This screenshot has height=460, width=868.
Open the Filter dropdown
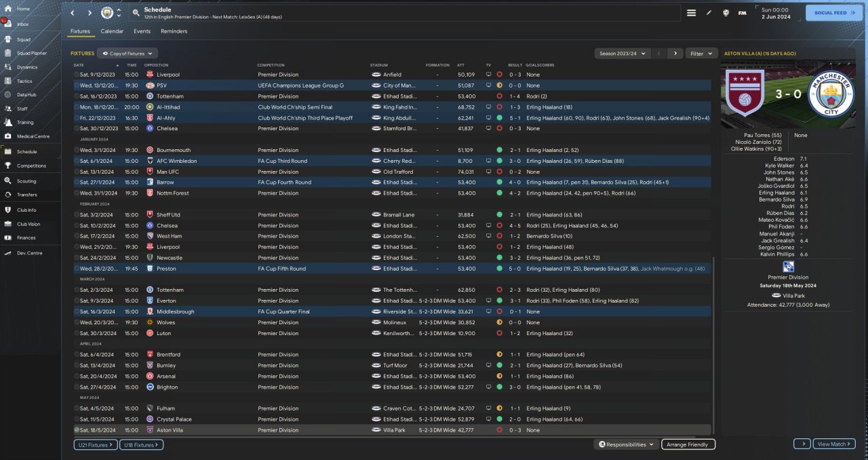pos(702,53)
